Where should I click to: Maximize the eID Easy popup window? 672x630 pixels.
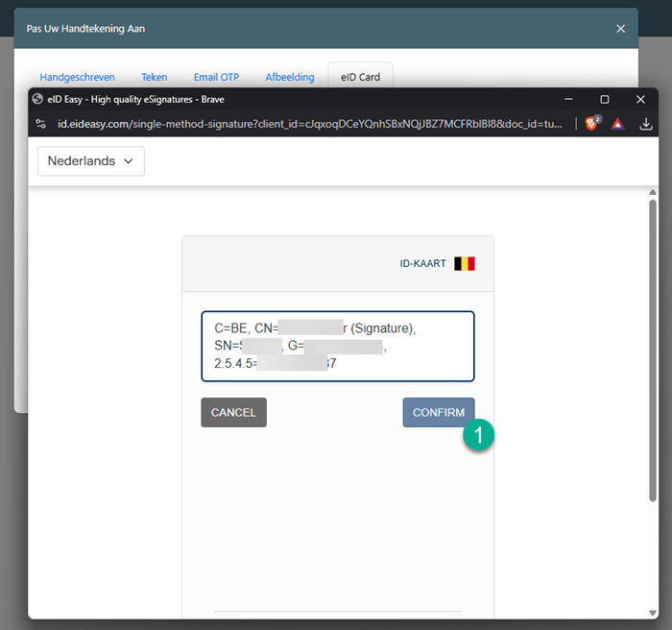(604, 99)
